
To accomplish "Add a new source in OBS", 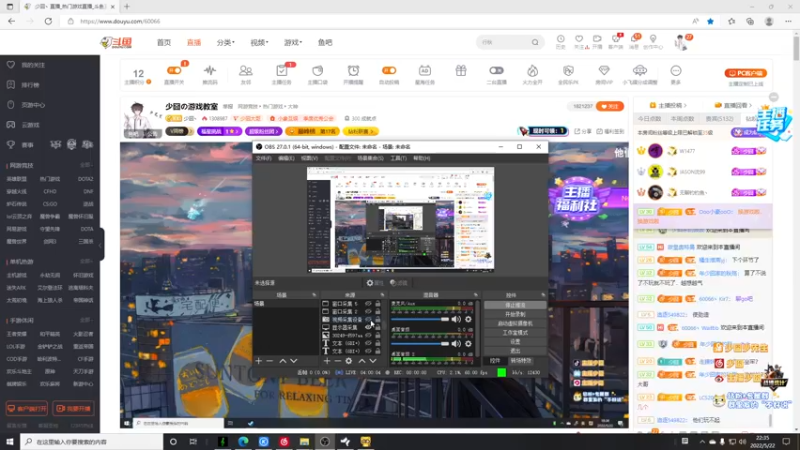I will [327, 361].
